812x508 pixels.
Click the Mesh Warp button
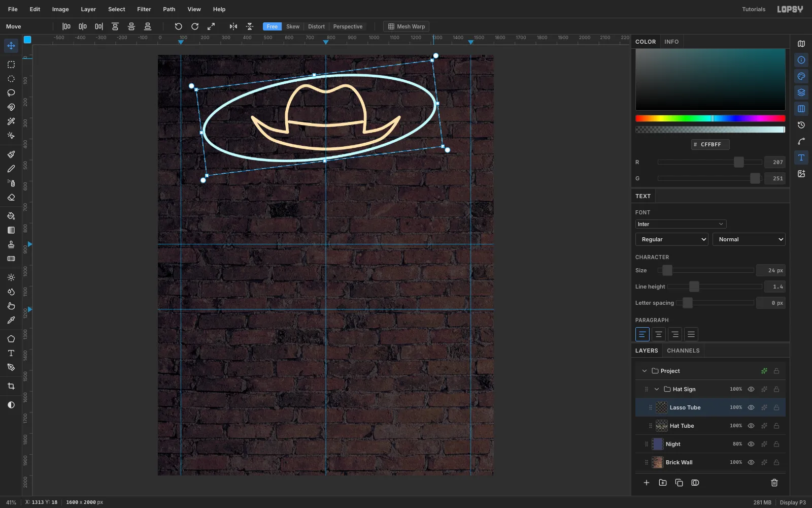(x=407, y=26)
